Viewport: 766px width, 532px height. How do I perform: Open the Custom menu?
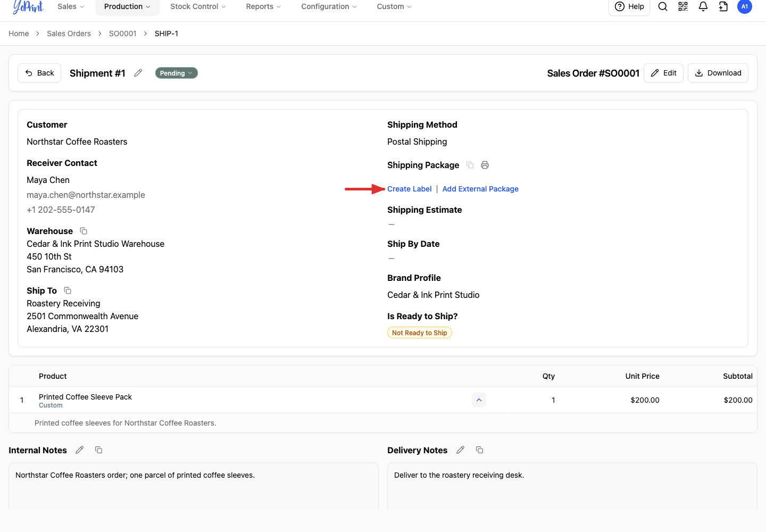click(x=394, y=6)
